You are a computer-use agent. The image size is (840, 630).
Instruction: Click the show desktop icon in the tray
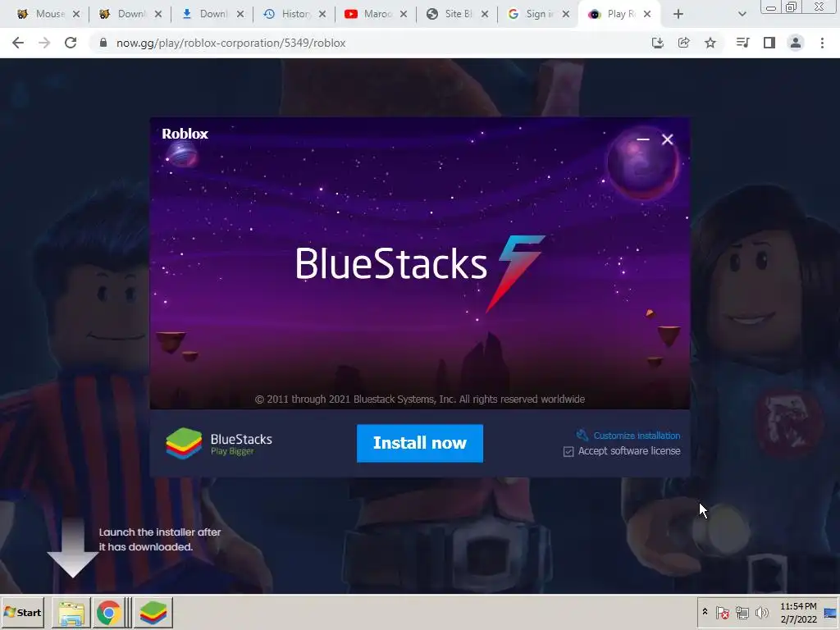click(x=830, y=612)
